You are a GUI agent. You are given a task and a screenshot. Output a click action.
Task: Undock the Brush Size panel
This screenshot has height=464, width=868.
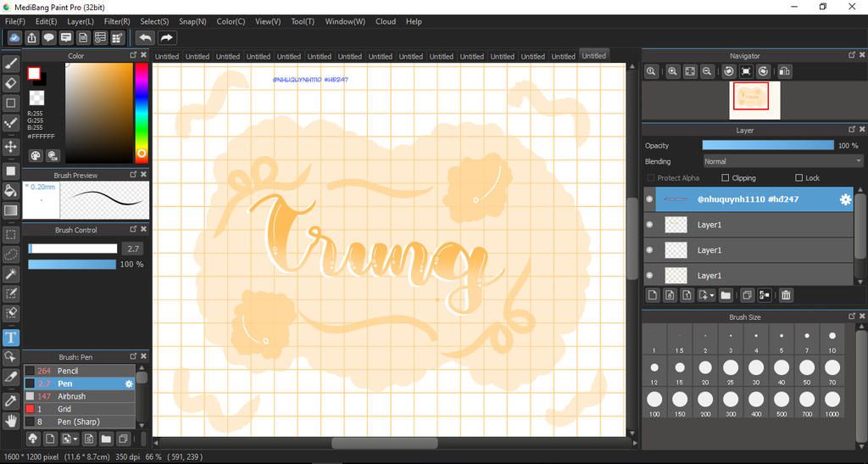(x=852, y=316)
